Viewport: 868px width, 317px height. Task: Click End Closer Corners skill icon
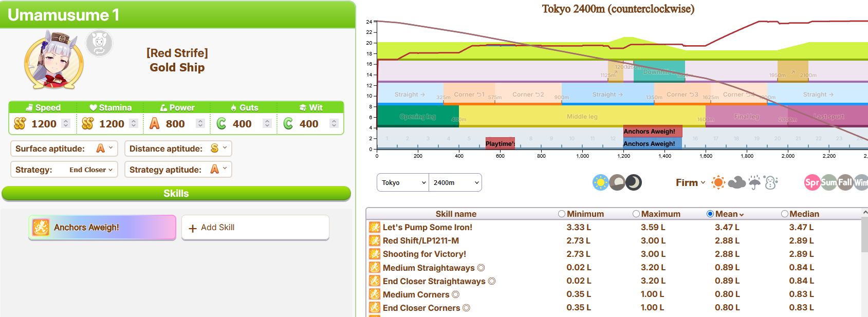coord(375,307)
